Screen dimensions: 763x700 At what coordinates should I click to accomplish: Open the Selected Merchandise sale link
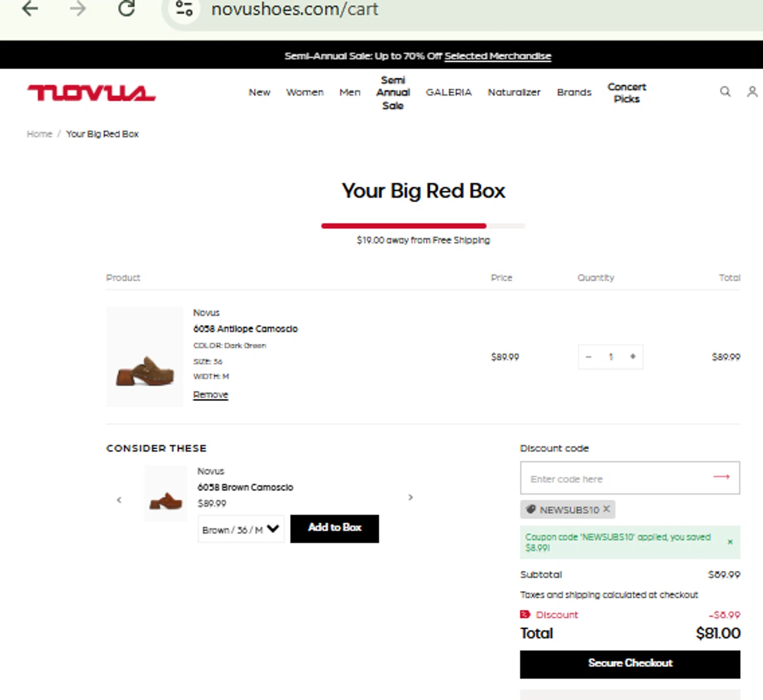click(x=497, y=56)
